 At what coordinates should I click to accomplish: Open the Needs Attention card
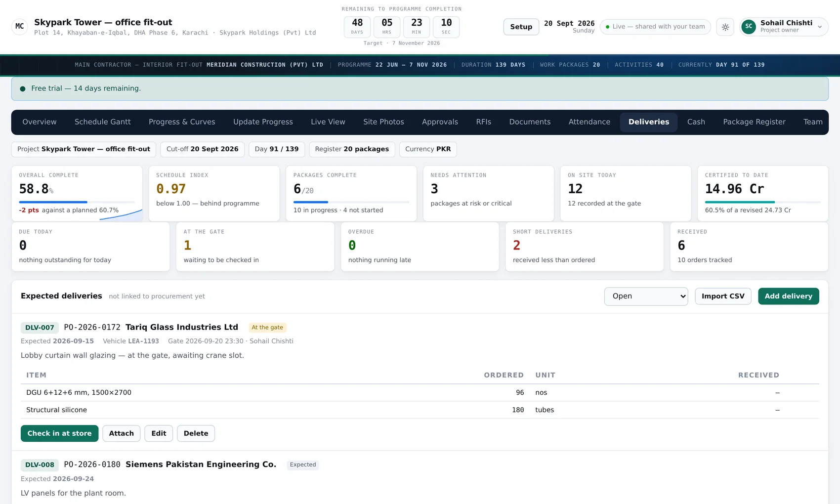click(488, 193)
